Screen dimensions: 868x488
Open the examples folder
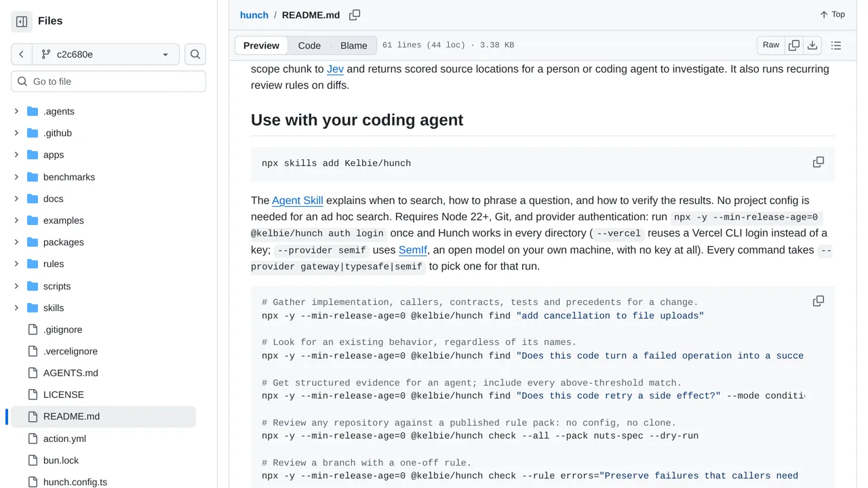coord(64,220)
